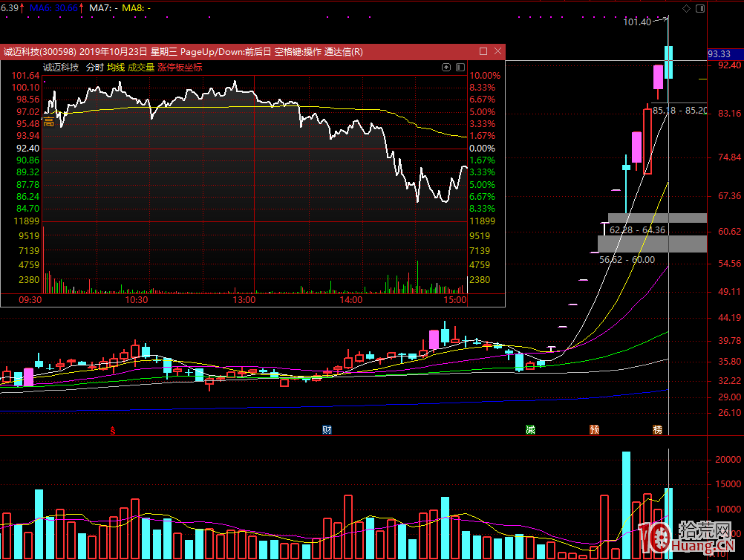Select the 分时 intraday tab
744x560 pixels.
[x=94, y=67]
